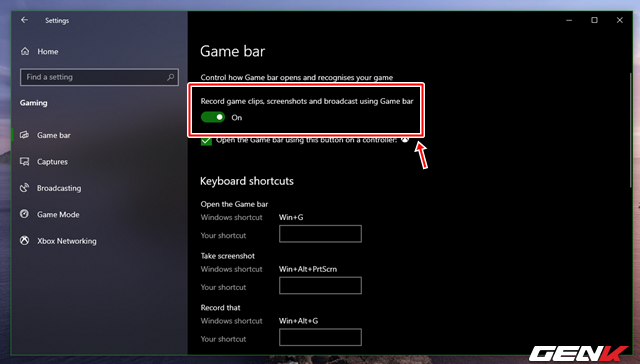Viewport: 640px width, 364px height.
Task: Click the Win+G shortcut text
Action: tap(291, 218)
